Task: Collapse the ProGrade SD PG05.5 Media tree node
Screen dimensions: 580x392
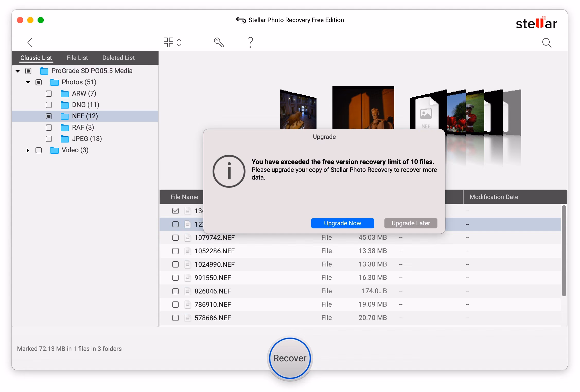Action: (x=18, y=71)
